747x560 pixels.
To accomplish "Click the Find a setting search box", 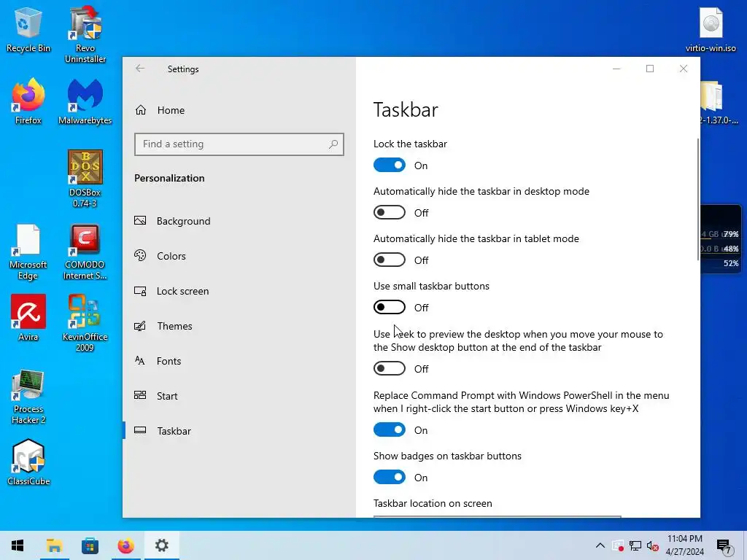I will point(239,144).
